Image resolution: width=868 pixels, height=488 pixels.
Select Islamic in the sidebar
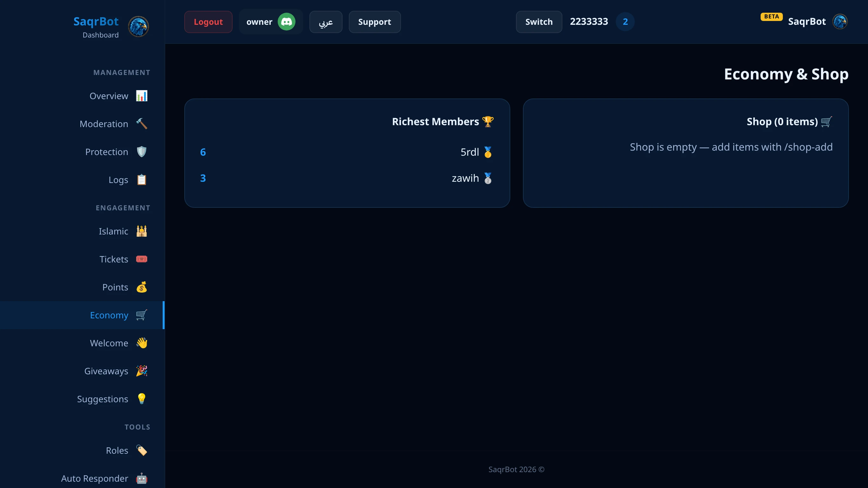coord(82,231)
